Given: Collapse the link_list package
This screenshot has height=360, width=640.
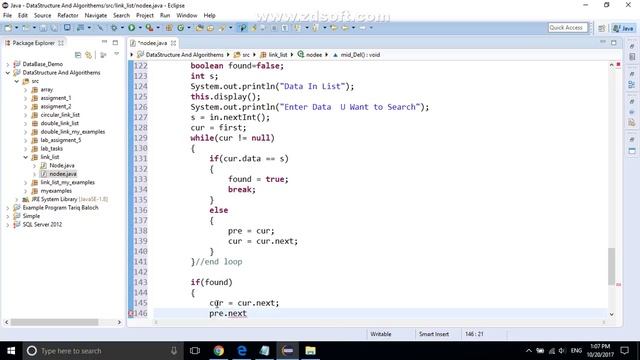Looking at the screenshot, I should tap(25, 157).
